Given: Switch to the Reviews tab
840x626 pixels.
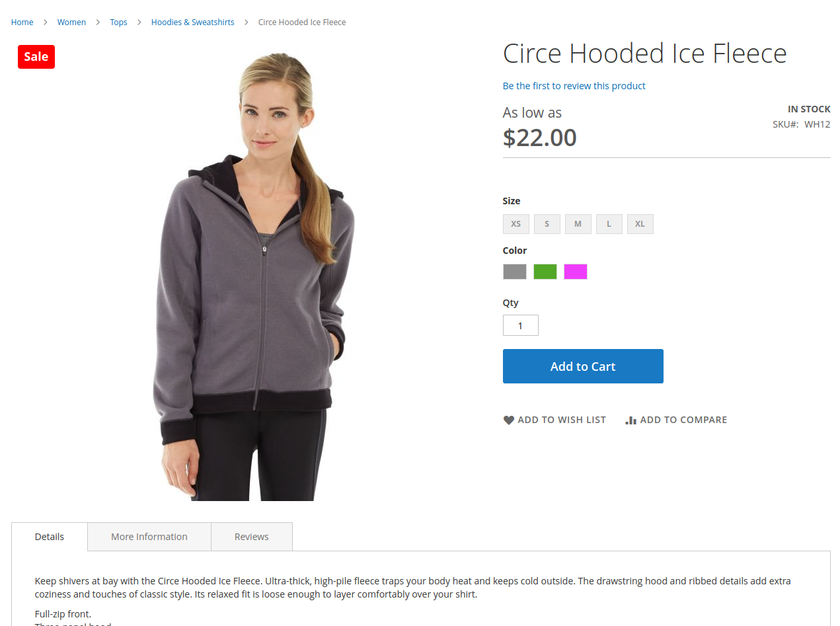Looking at the screenshot, I should (x=252, y=537).
